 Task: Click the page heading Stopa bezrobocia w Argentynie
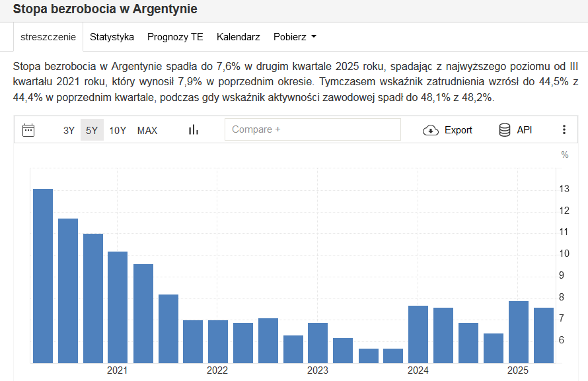105,9
